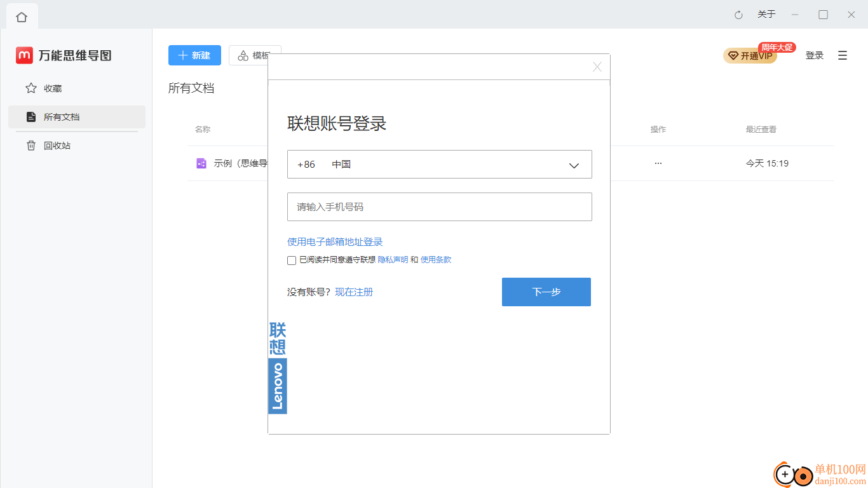
Task: Click the refresh icon in title bar
Action: [738, 15]
